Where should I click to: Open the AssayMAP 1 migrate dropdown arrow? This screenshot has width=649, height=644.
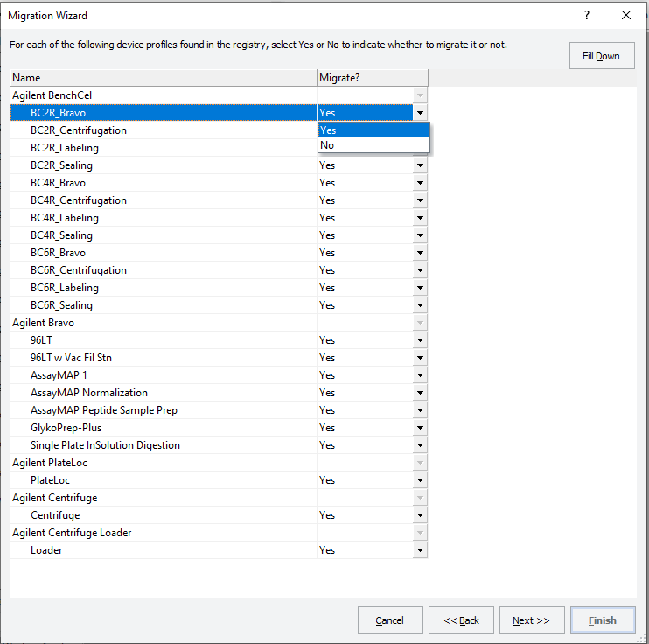420,375
